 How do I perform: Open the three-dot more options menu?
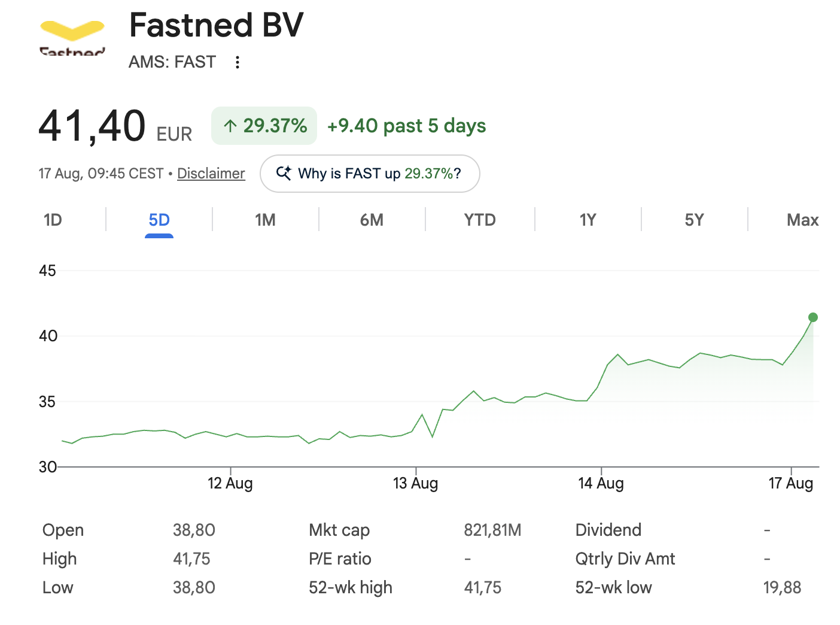[x=238, y=62]
